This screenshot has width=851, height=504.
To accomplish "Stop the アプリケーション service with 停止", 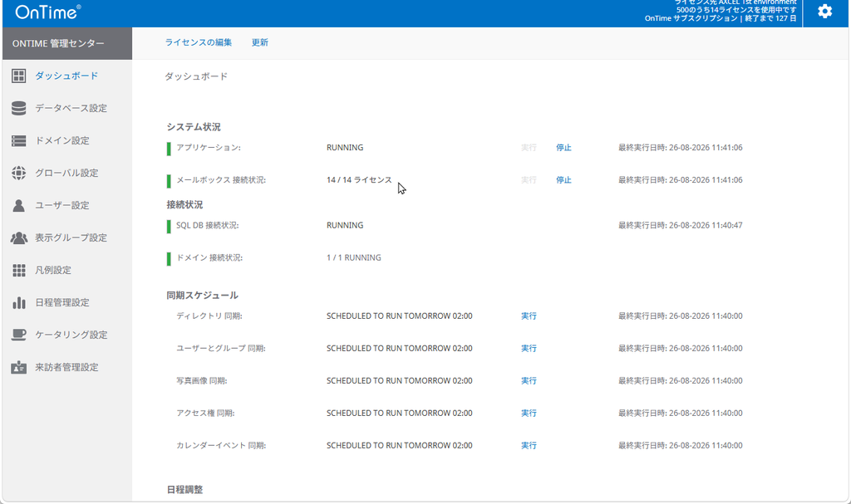I will pyautogui.click(x=564, y=148).
